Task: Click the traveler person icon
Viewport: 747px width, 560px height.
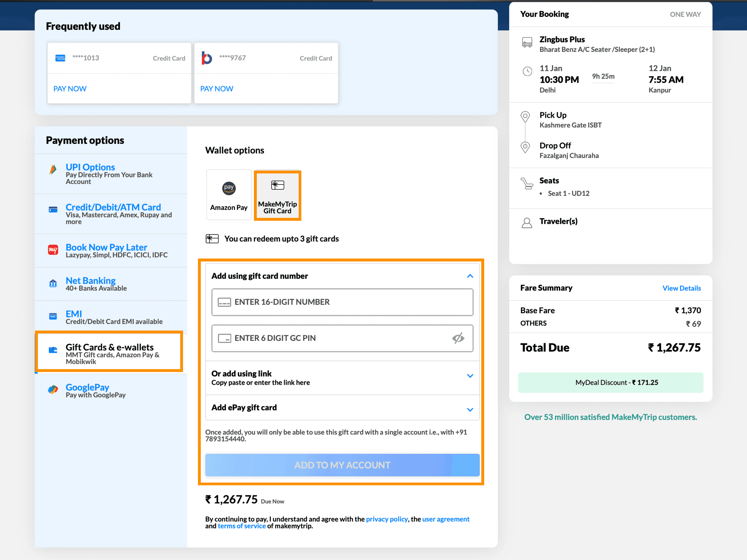Action: [527, 223]
